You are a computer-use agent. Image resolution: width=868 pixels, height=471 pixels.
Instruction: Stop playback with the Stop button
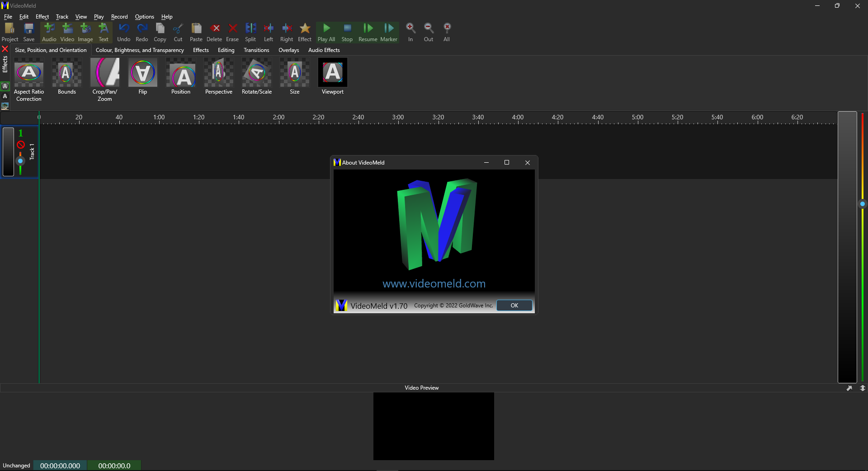(x=347, y=32)
